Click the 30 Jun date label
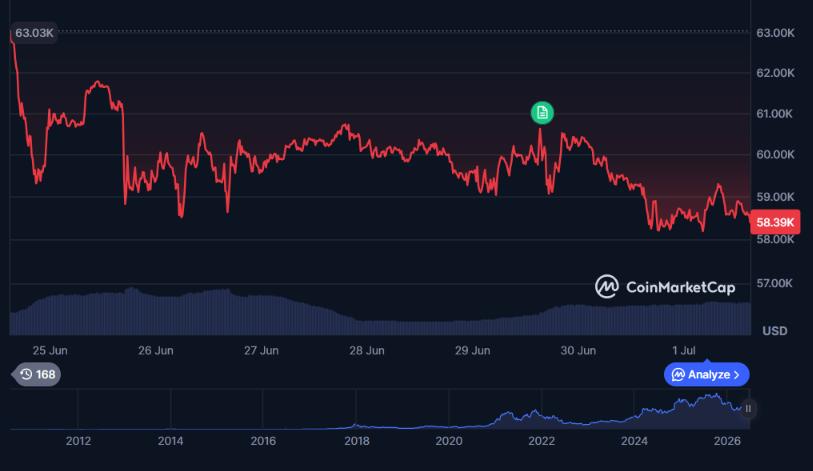The image size is (813, 471). pos(578,351)
